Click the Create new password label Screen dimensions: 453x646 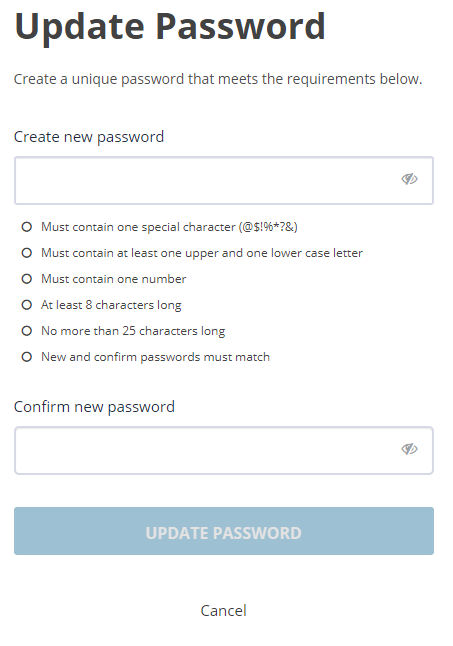tap(89, 137)
